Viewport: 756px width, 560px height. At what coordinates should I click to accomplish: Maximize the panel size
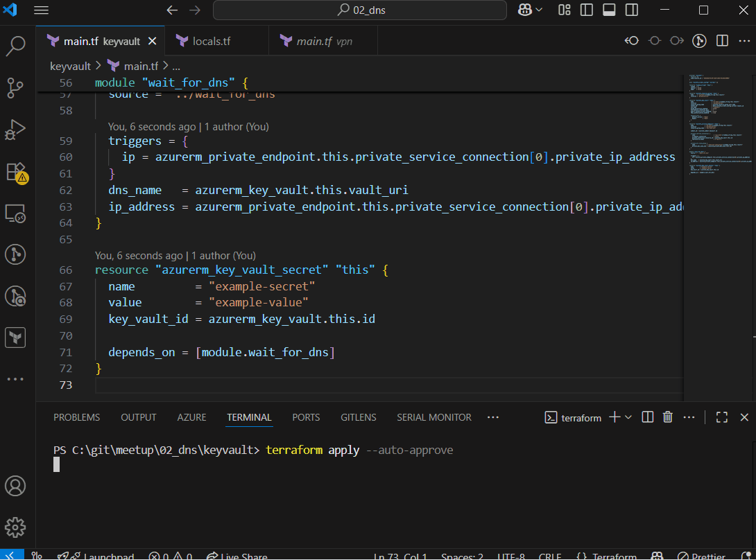click(722, 417)
